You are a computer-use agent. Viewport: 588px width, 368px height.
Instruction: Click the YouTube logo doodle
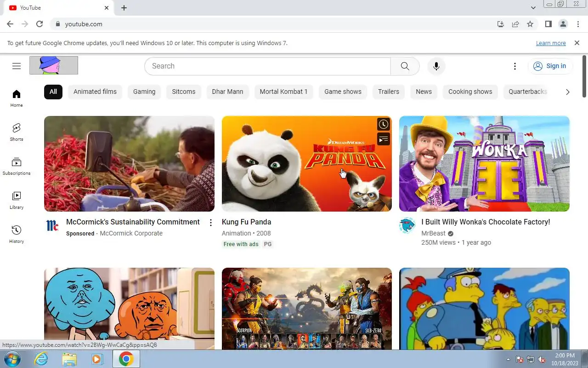point(54,65)
